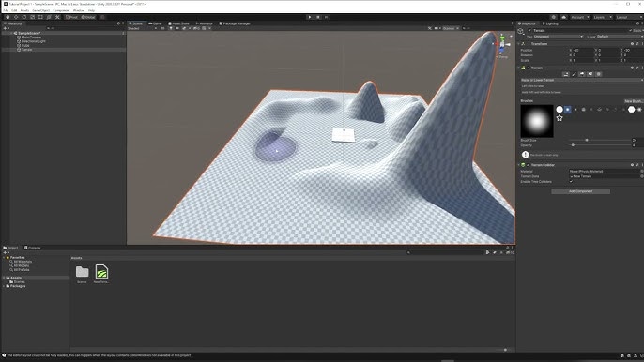Select the Scale tool in toolbar
This screenshot has width=644, height=362.
pos(33,17)
